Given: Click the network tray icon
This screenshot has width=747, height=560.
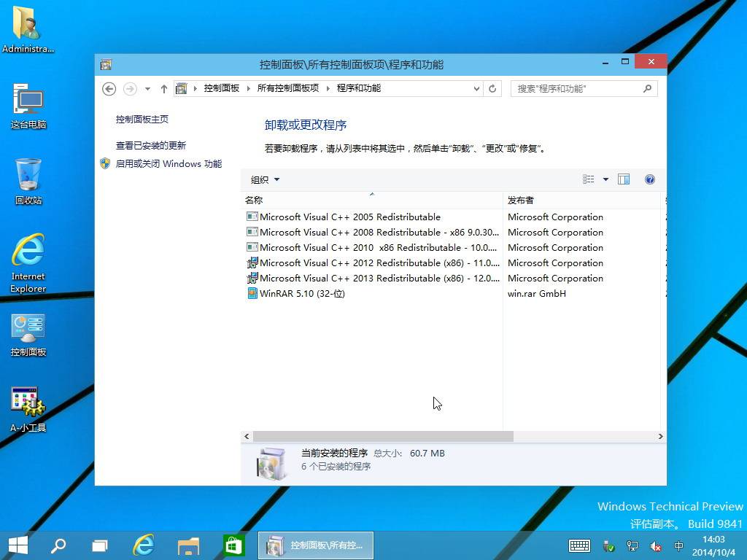Looking at the screenshot, I should (632, 546).
